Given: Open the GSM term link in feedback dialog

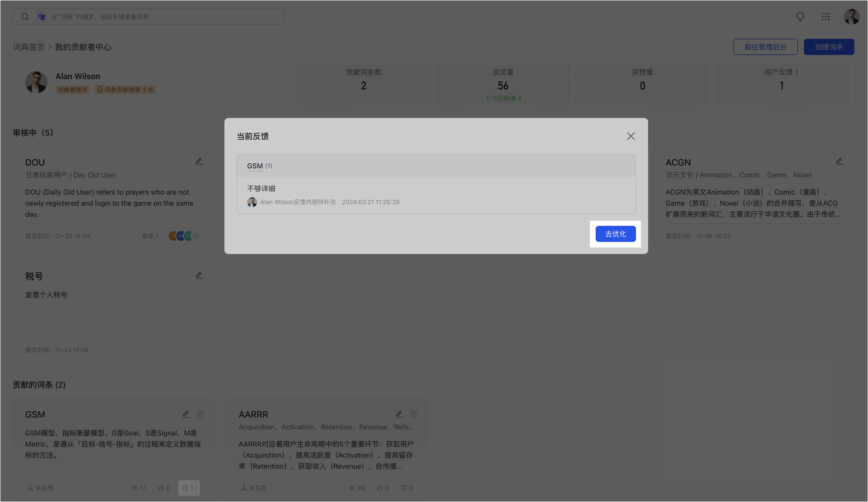Looking at the screenshot, I should [254, 166].
